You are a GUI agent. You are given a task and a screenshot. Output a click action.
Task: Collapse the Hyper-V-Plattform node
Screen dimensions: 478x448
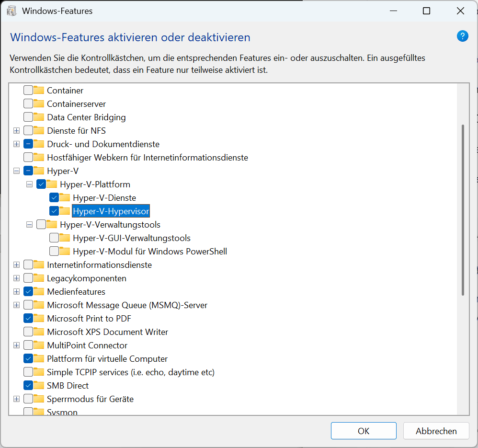(x=29, y=184)
